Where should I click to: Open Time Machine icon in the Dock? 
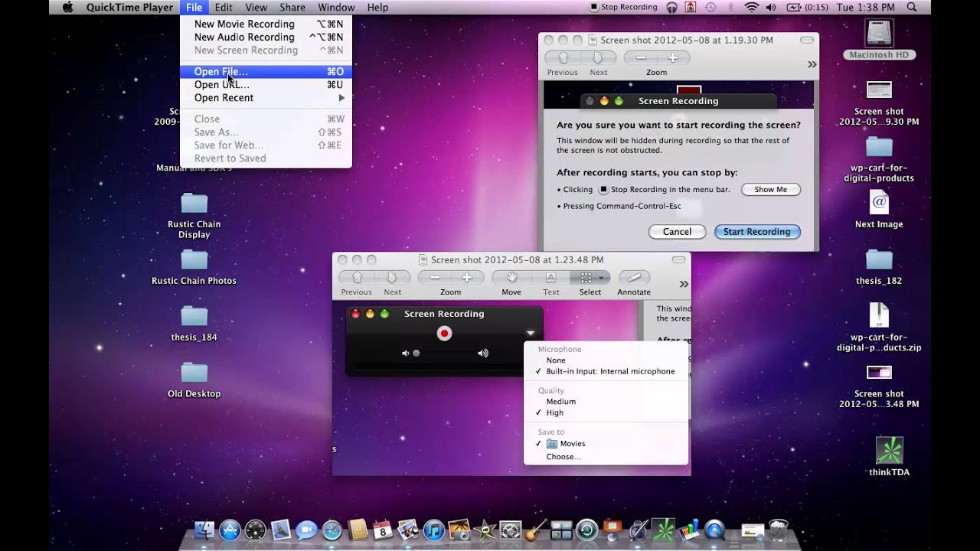pos(587,530)
